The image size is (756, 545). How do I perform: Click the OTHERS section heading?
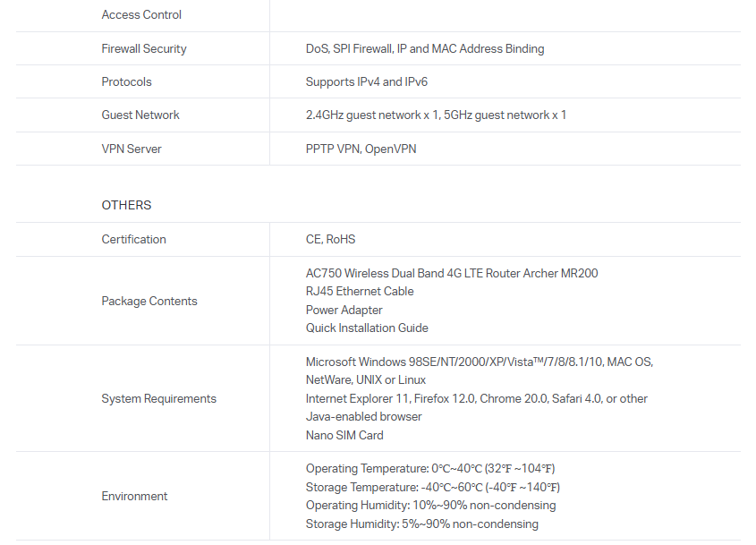tap(126, 205)
